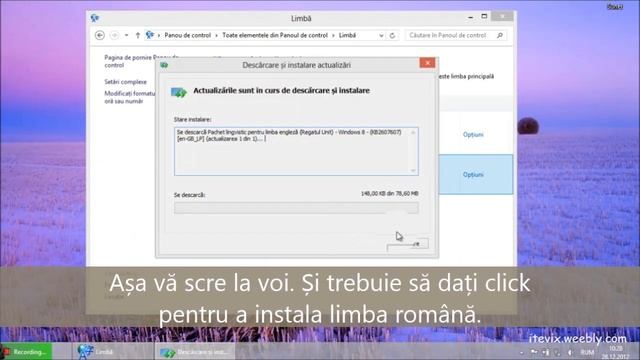
Task: Click status box scrollbar down arrow
Action: 413,171
